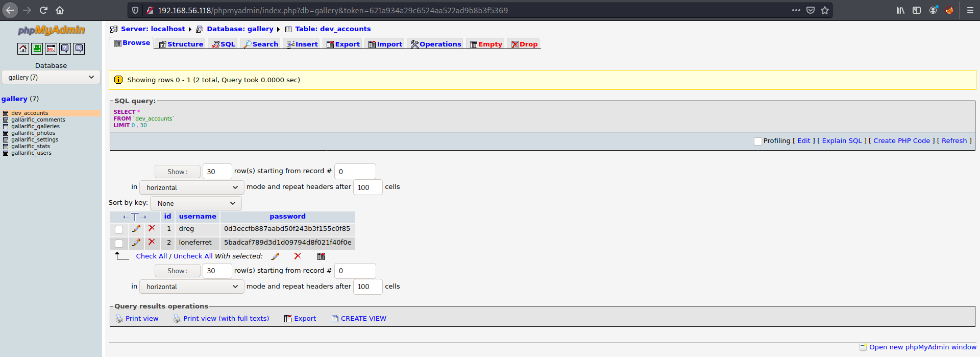Screen dimensions: 980x357
Task: Click the log out icon in sidebar
Action: tap(37, 49)
